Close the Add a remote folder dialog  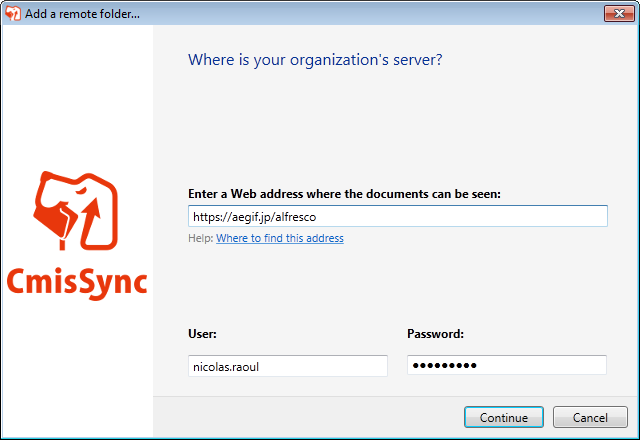(x=616, y=13)
